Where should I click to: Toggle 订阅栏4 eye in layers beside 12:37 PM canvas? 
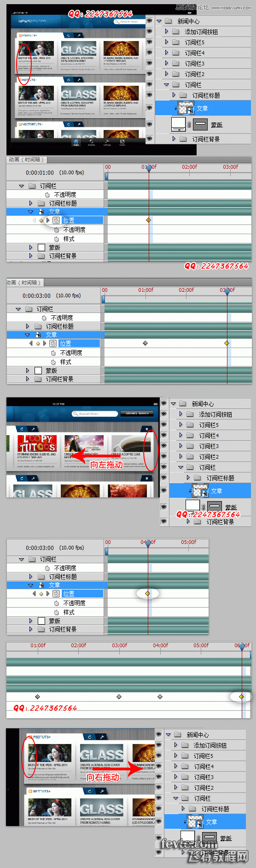click(x=163, y=436)
